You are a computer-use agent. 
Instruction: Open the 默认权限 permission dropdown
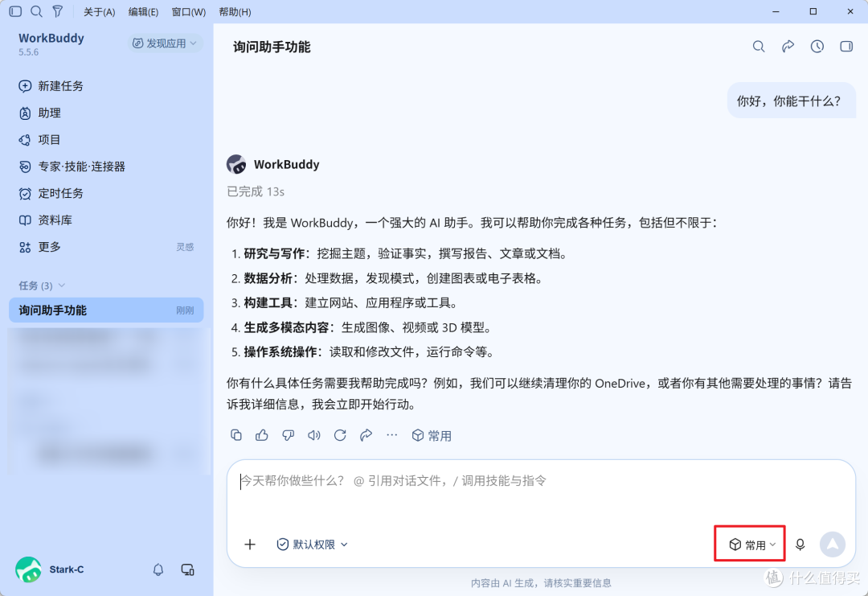tap(312, 545)
